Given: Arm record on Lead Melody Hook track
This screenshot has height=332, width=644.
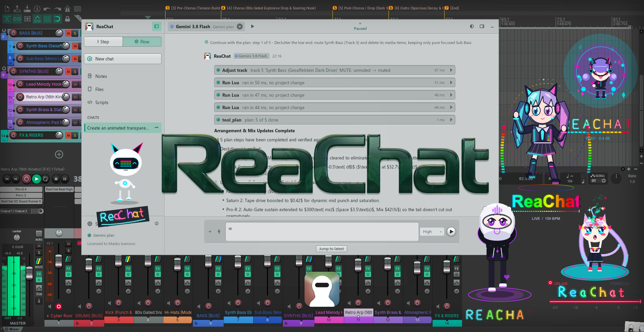Looking at the screenshot, I should click(20, 84).
